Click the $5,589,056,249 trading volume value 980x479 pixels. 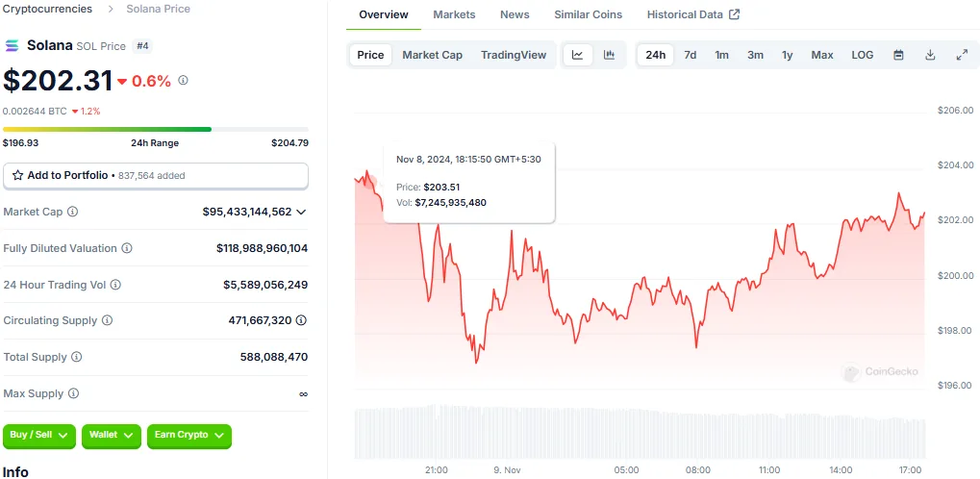265,285
